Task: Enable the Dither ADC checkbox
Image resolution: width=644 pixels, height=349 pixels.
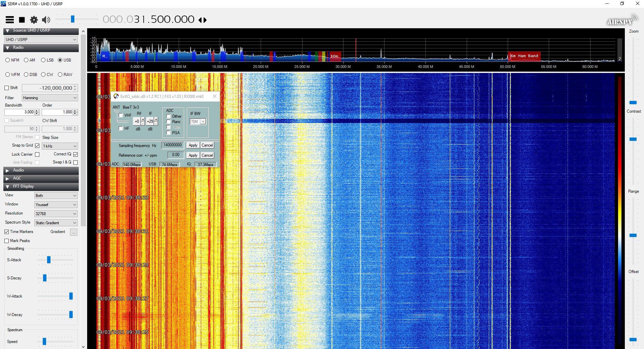Action: coord(169,116)
